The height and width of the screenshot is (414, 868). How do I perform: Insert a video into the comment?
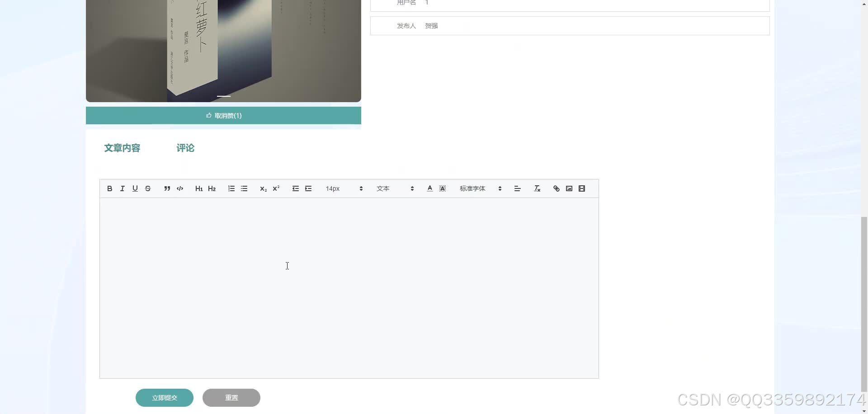point(581,188)
